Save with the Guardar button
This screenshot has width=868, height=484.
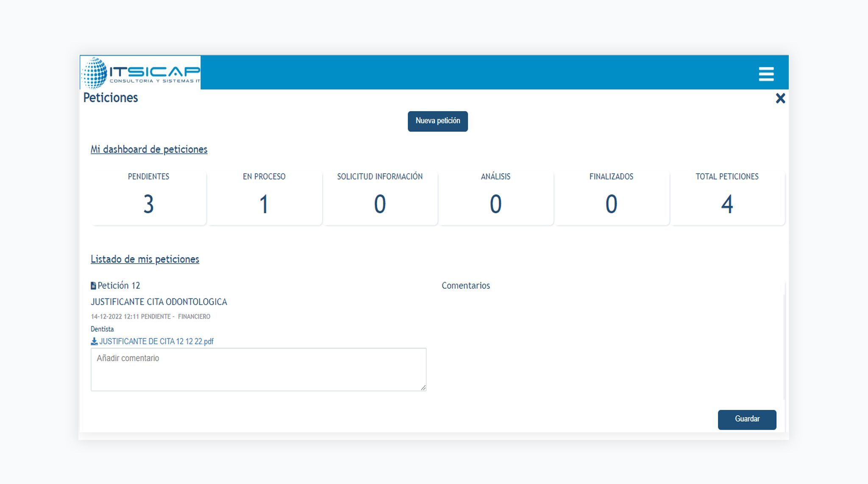[747, 419]
